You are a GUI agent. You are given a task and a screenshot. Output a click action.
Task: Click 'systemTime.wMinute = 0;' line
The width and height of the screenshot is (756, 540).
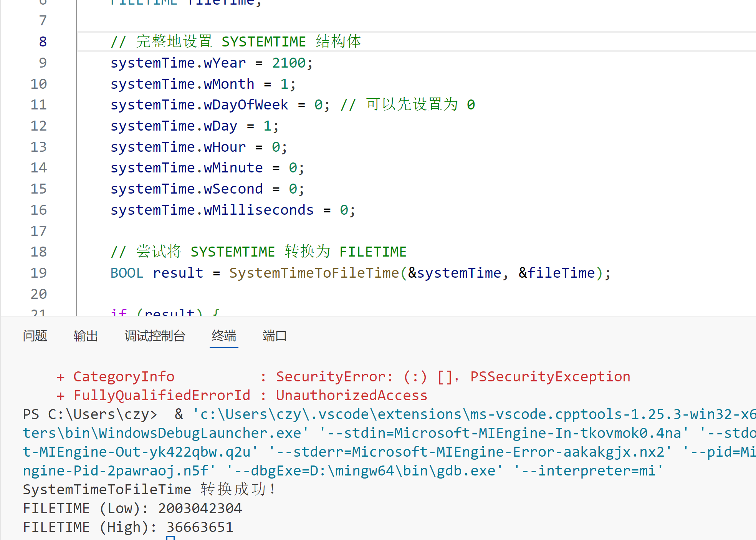coord(208,167)
